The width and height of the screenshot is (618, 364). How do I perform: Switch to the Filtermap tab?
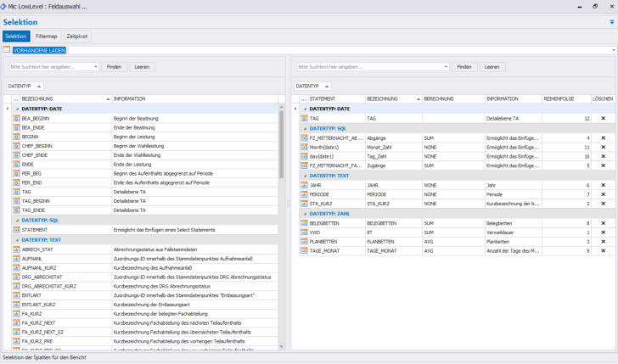pyautogui.click(x=46, y=36)
